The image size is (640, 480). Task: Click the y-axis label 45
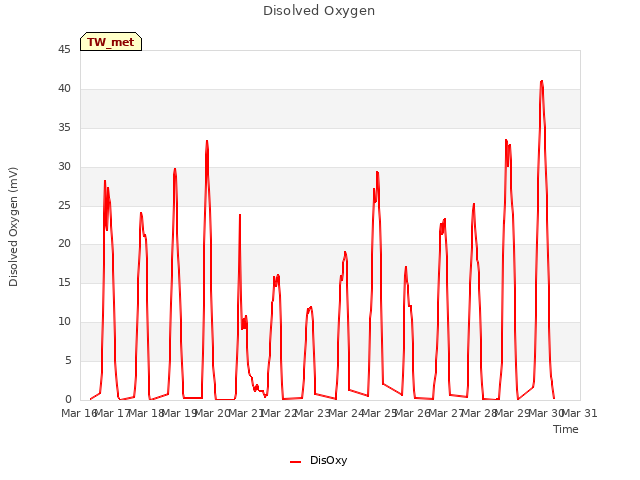coord(64,49)
